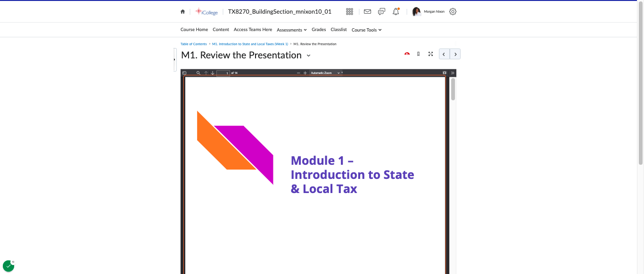Go to next content topic
The width and height of the screenshot is (644, 274).
click(x=455, y=54)
